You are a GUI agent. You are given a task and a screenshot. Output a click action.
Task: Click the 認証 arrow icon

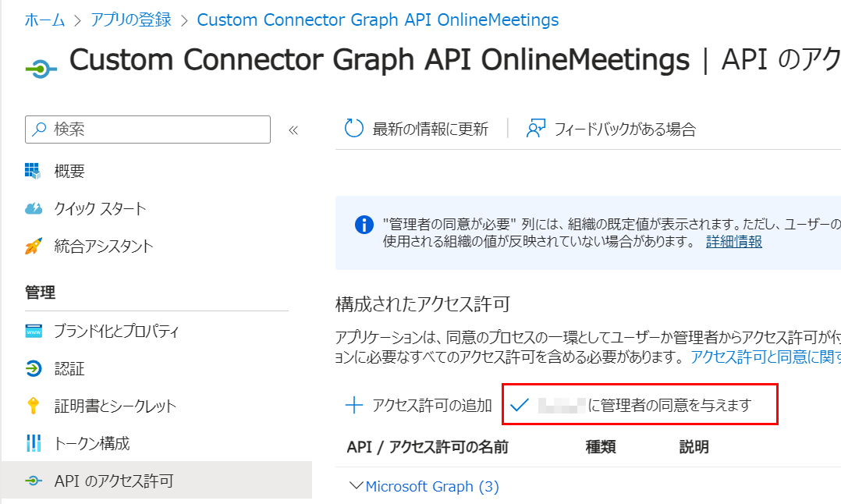33,368
